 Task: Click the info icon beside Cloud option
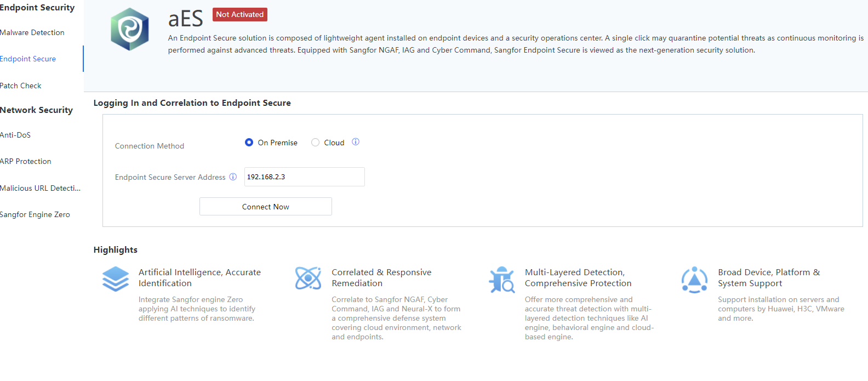356,142
